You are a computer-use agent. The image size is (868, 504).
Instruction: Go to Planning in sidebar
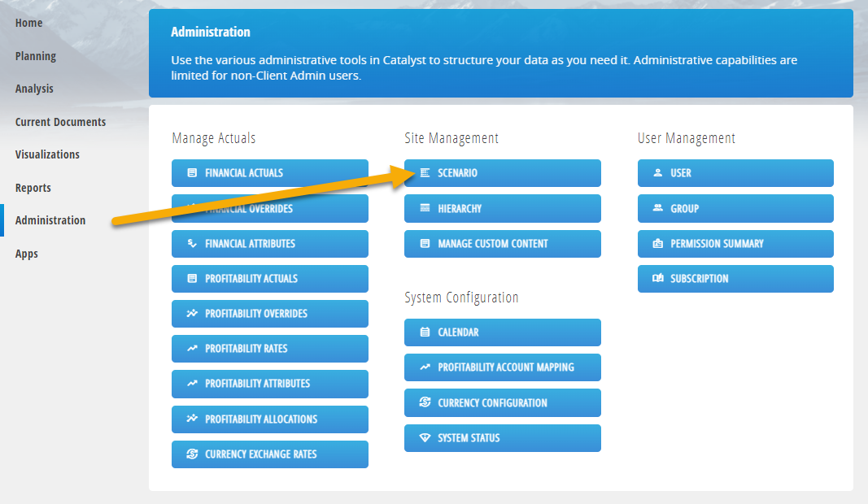pos(36,56)
